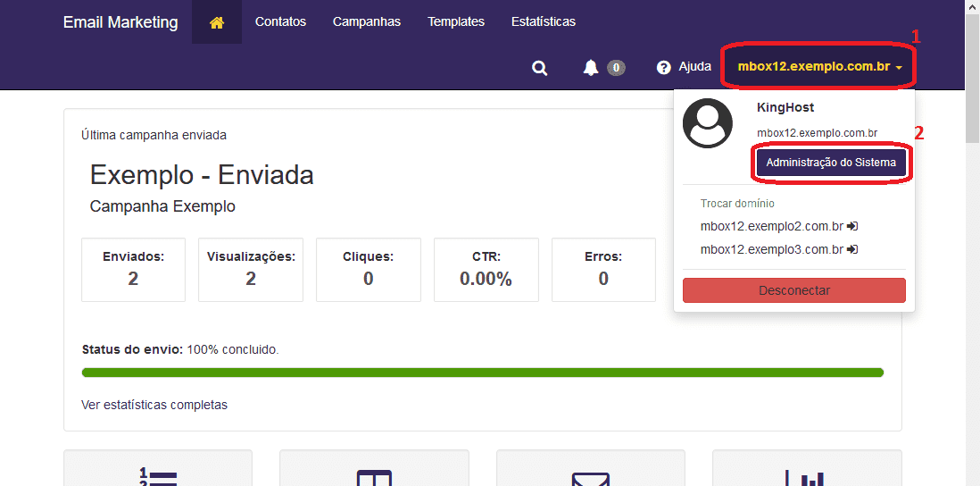Click the numbered list card icon
This screenshot has height=486, width=980.
click(159, 476)
